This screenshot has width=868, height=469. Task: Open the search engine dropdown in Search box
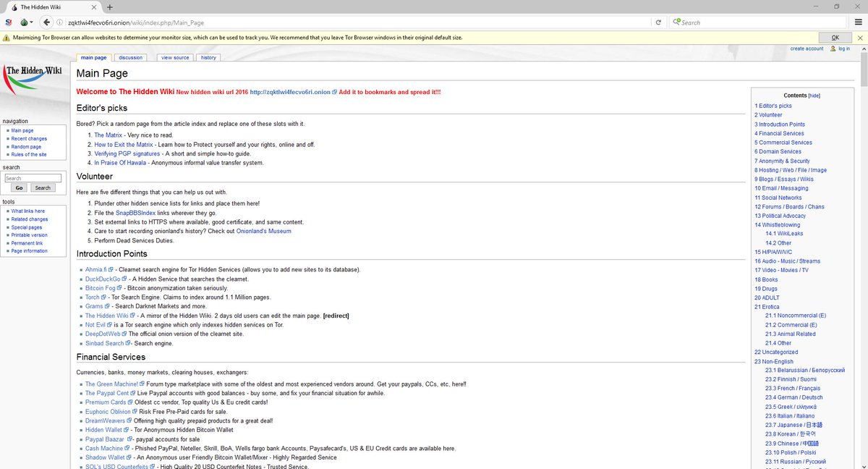point(677,22)
